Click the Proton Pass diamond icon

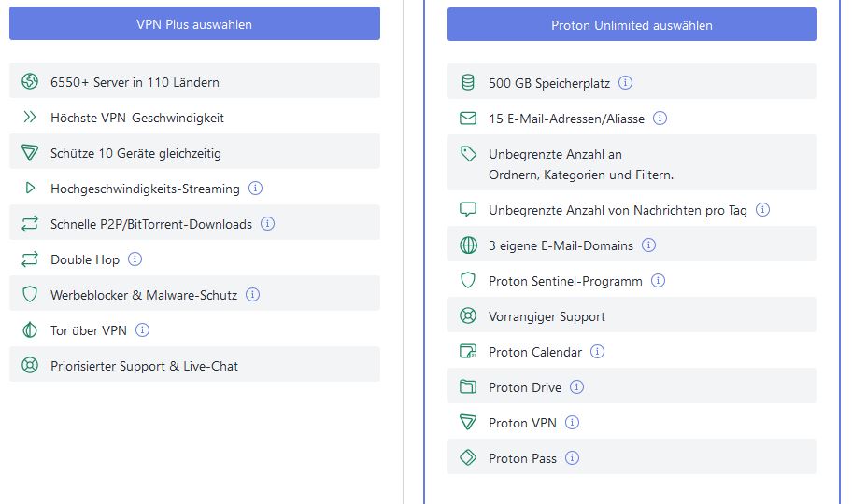click(x=468, y=458)
